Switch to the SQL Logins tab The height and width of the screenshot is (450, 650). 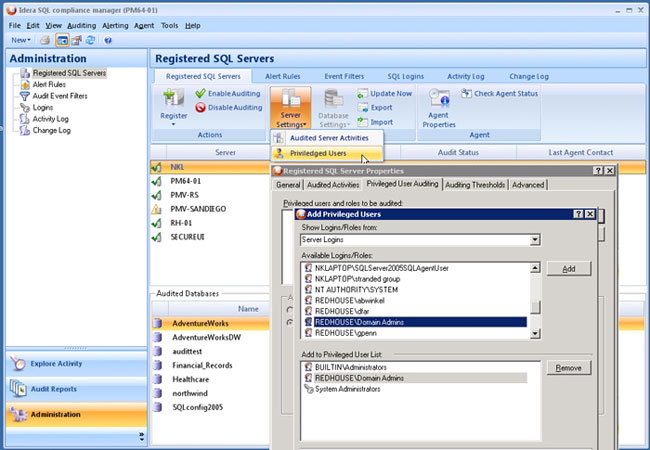point(405,76)
